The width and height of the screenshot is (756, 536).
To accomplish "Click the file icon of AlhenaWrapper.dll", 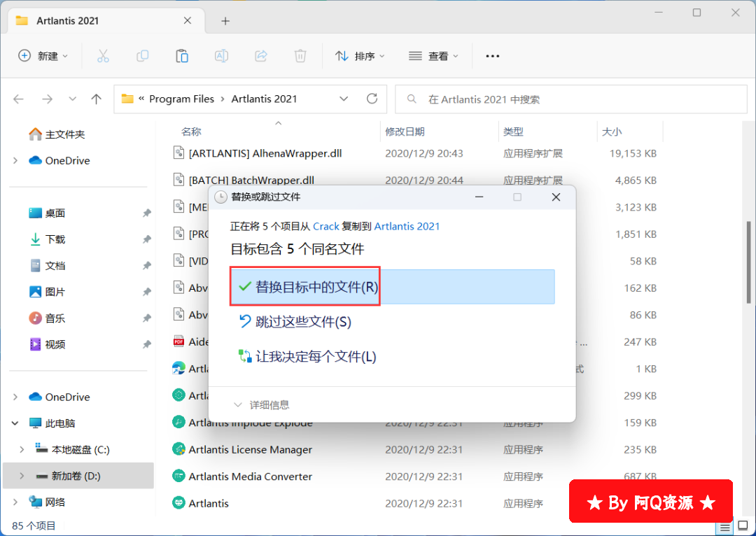I will (179, 153).
